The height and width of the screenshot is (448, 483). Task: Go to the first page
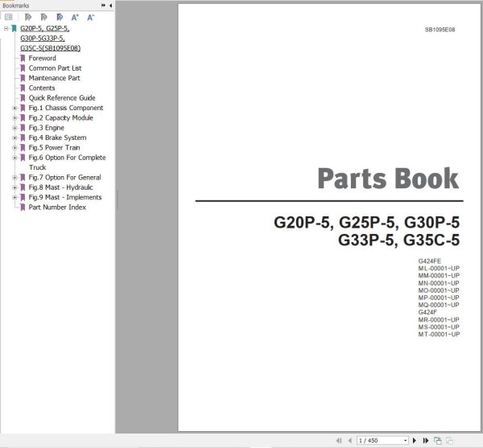pyautogui.click(x=339, y=440)
